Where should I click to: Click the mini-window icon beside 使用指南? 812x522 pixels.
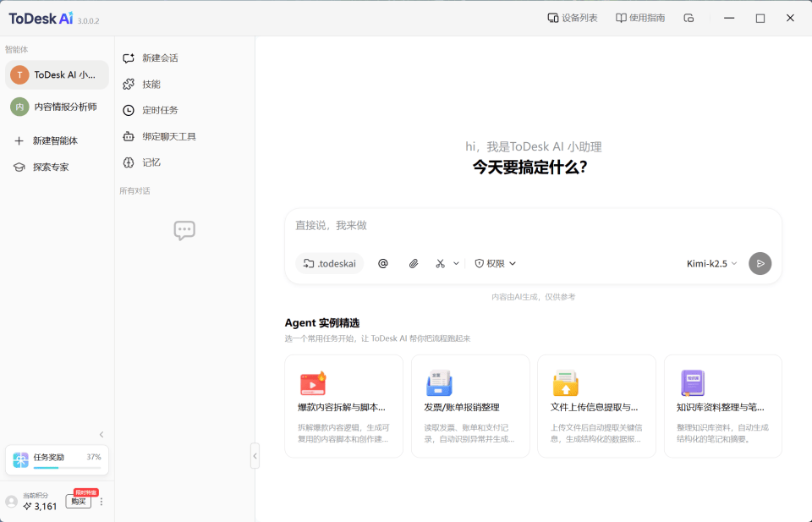[x=689, y=18]
